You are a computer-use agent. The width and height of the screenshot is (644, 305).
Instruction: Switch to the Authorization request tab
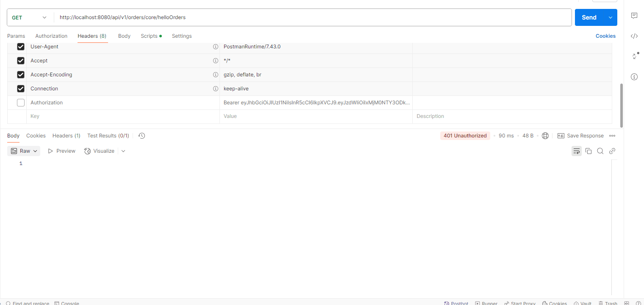tap(51, 36)
